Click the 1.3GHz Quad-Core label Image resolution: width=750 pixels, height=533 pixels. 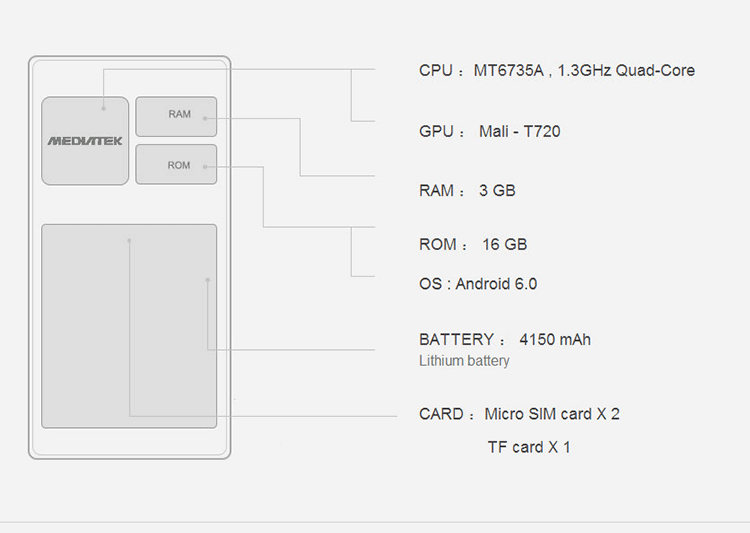pos(626,70)
